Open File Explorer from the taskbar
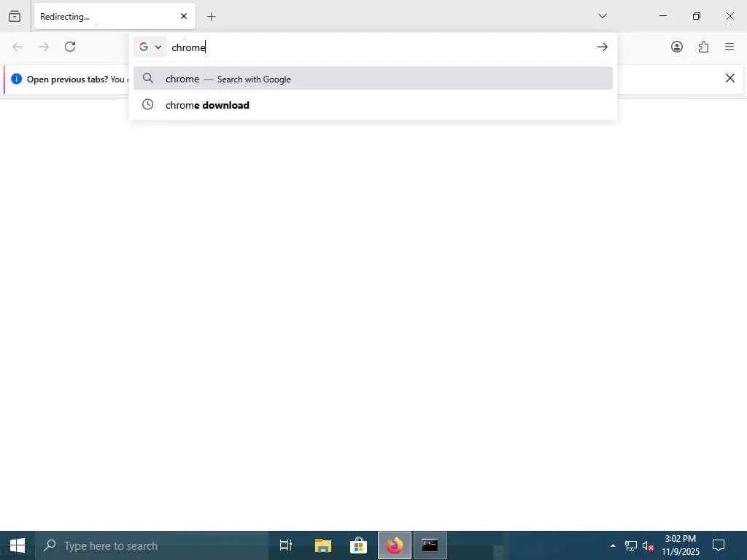The width and height of the screenshot is (747, 560). tap(323, 545)
